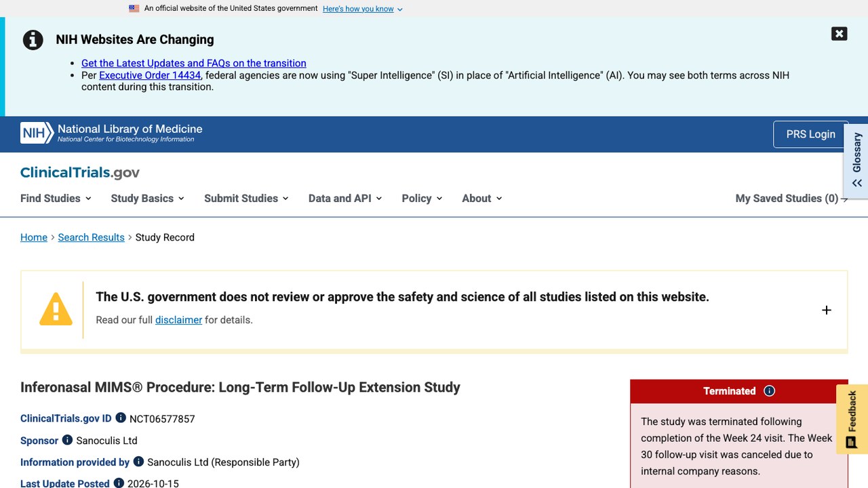Click the NIH National Library of Medicine logo

tap(111, 133)
